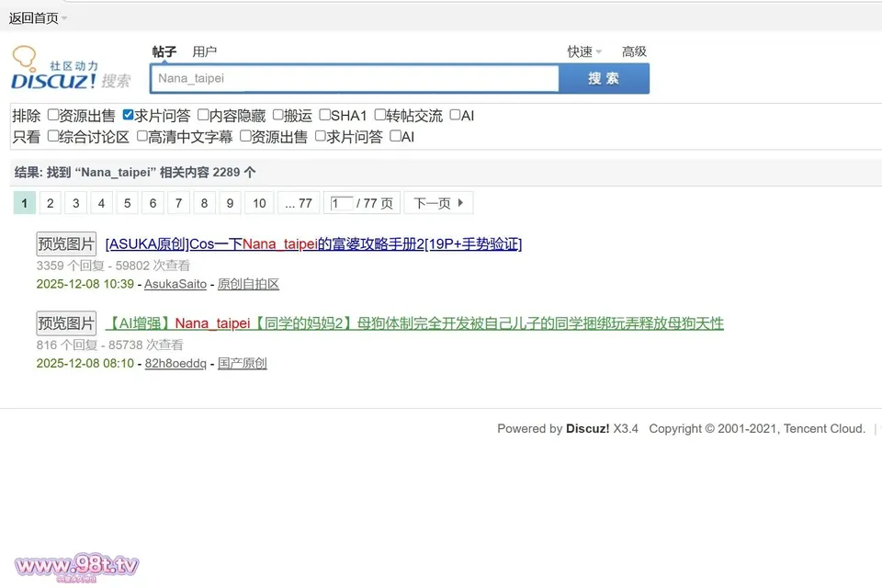Open the 原创自拍区 forum link

tap(248, 284)
